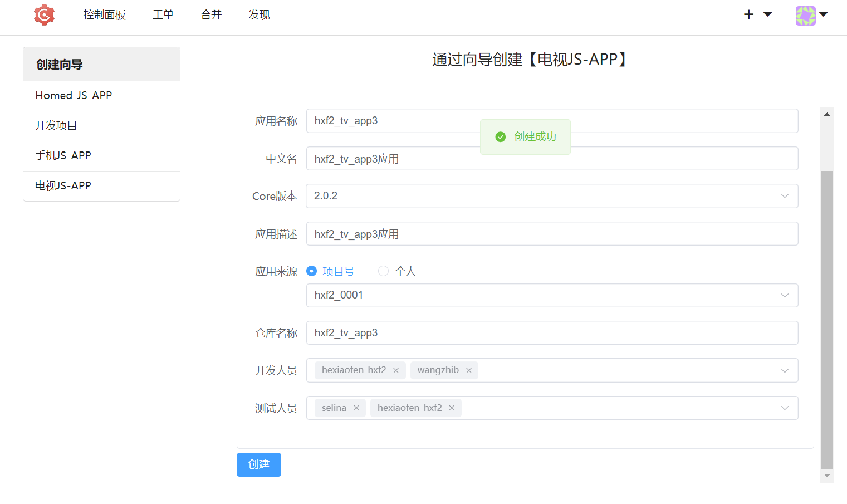Image resolution: width=847 pixels, height=504 pixels.
Task: Open the hxf2_0001 project number dropdown
Action: [785, 295]
